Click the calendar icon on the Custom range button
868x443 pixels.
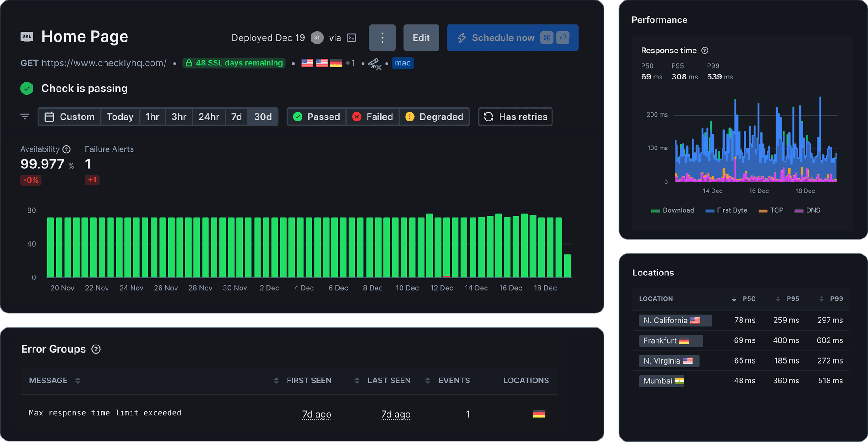(x=50, y=117)
